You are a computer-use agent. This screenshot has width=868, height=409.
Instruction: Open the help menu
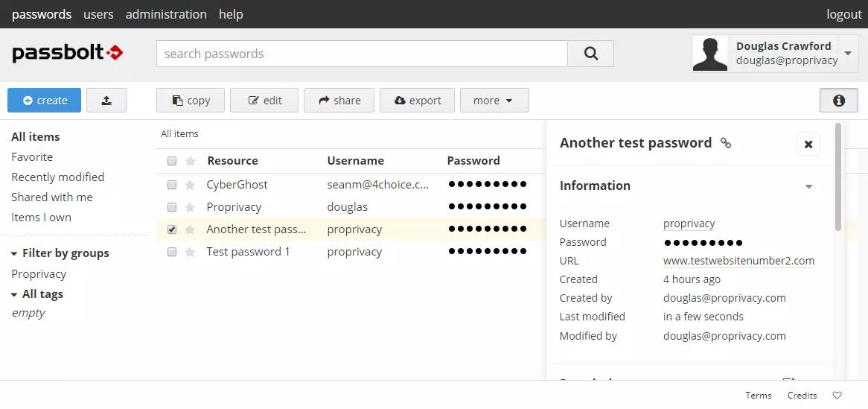[231, 14]
